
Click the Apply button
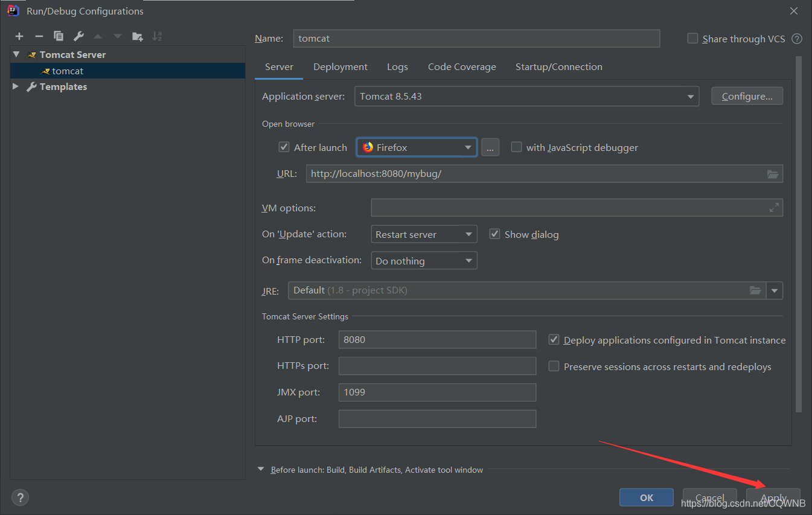(773, 497)
